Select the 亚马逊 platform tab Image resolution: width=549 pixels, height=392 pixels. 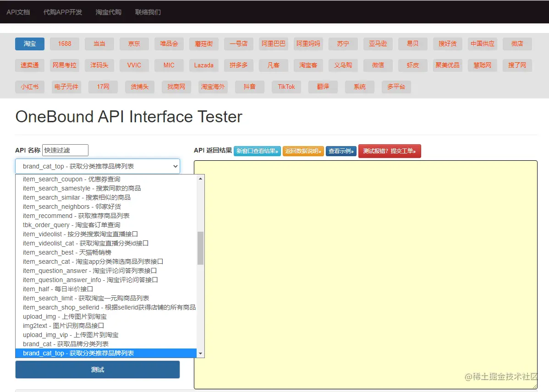[378, 44]
